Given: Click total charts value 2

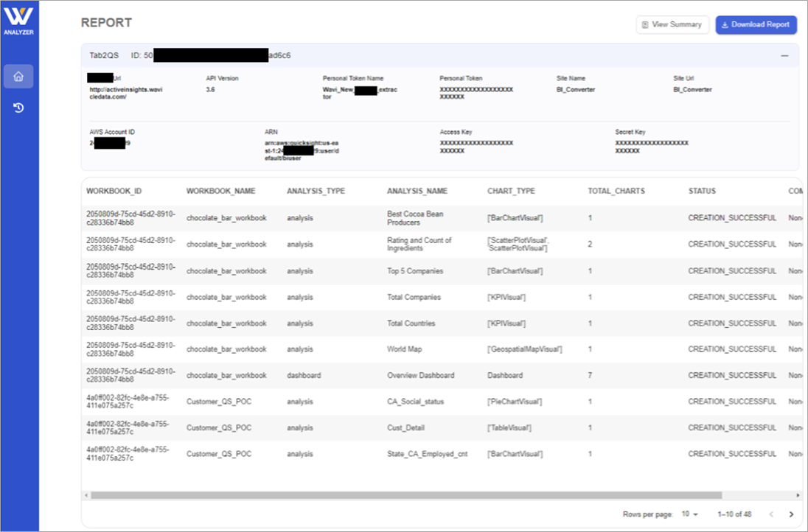Looking at the screenshot, I should click(x=590, y=244).
